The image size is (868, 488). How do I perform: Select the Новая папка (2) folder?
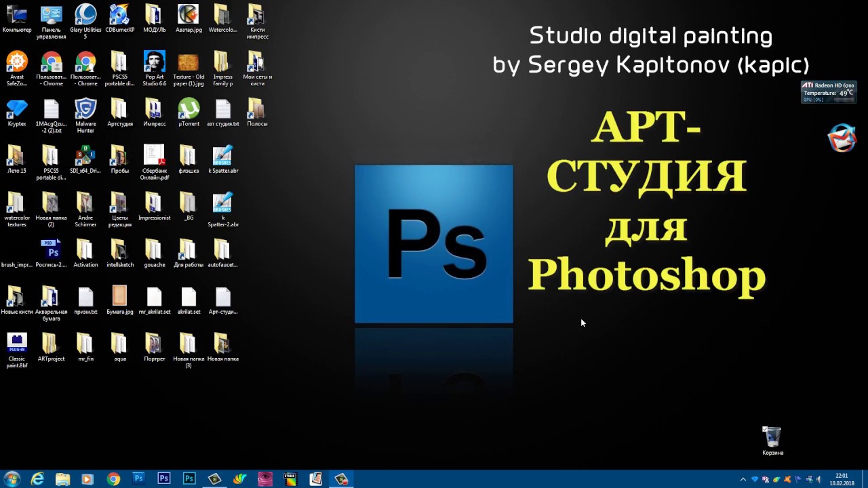tap(52, 209)
